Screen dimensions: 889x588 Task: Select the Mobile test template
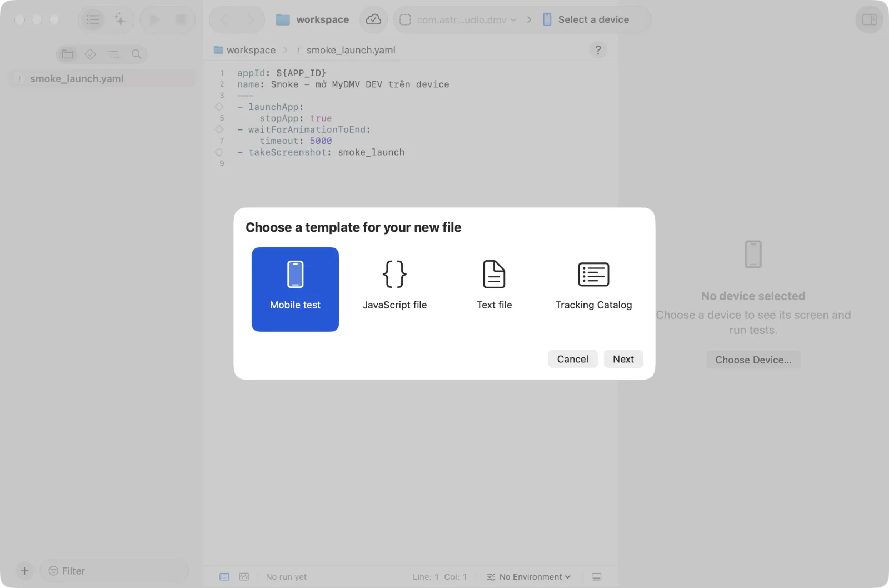click(295, 289)
